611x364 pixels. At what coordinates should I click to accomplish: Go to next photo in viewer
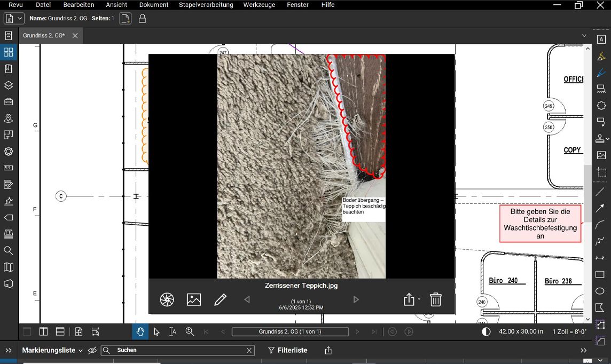tap(356, 299)
